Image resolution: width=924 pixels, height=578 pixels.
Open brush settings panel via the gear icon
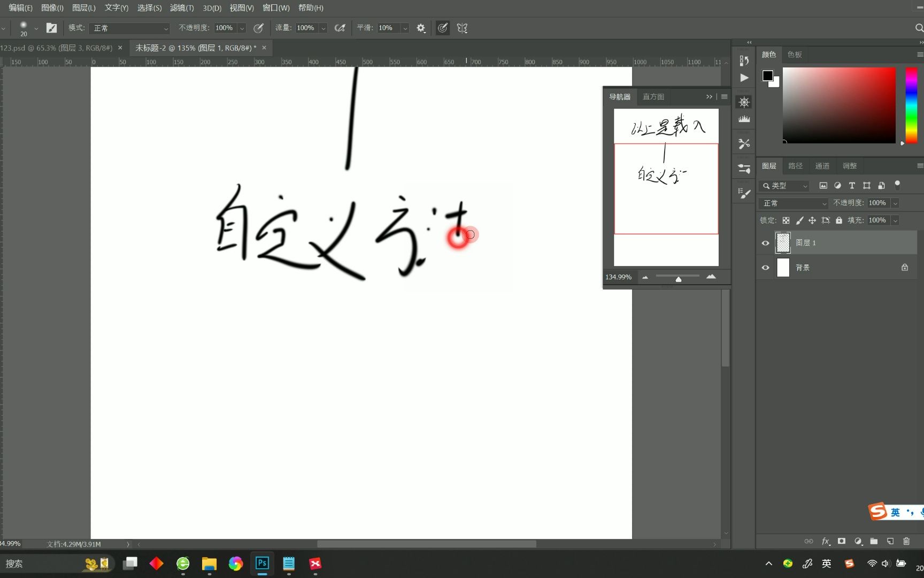click(421, 28)
